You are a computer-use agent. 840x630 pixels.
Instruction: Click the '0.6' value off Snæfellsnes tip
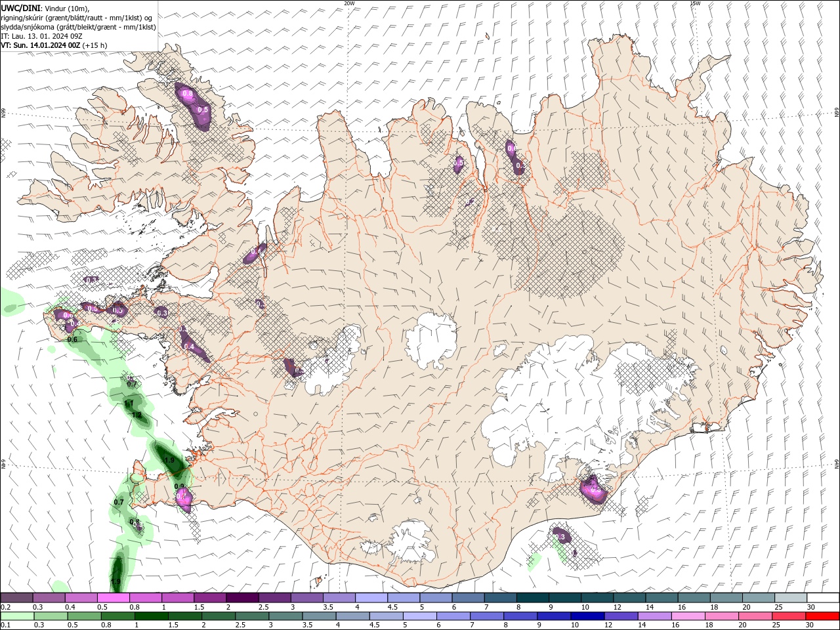72,339
